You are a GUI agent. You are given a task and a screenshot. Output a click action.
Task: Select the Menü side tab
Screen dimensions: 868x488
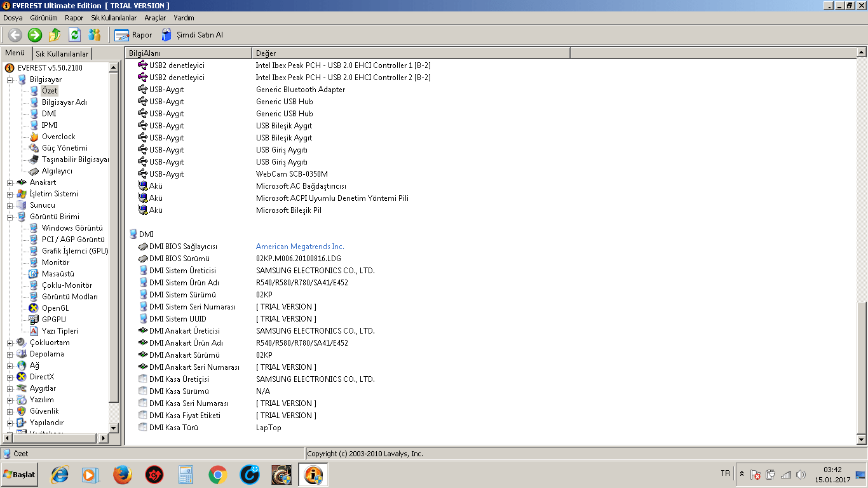point(15,53)
